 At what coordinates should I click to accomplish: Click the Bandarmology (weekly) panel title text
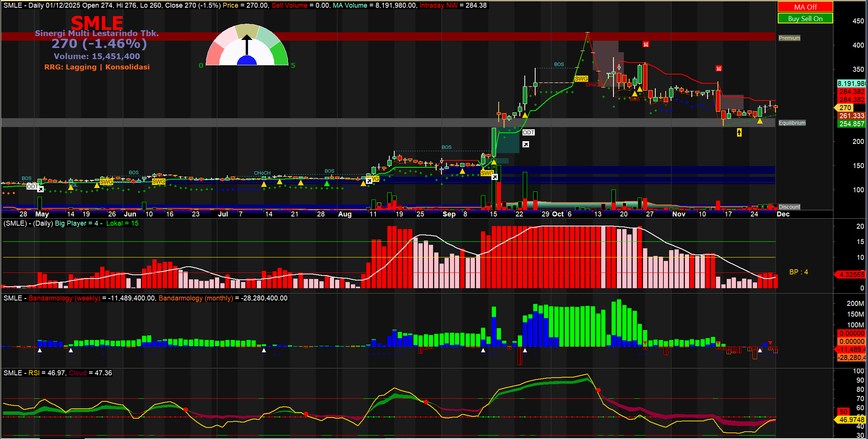64,298
